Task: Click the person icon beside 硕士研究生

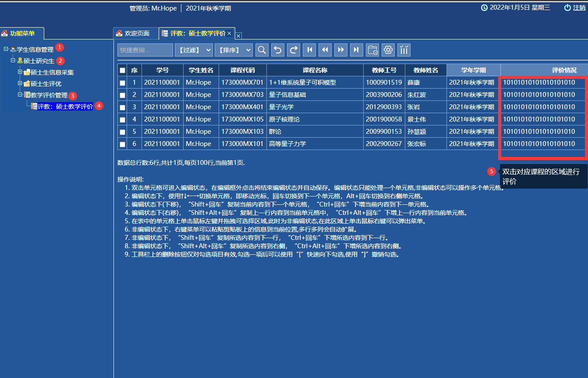Action: 20,61
